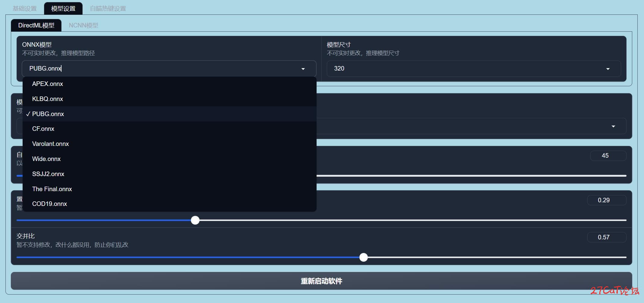Image resolution: width=644 pixels, height=303 pixels.
Task: Switch to the 基础设置 tab
Action: click(x=25, y=8)
